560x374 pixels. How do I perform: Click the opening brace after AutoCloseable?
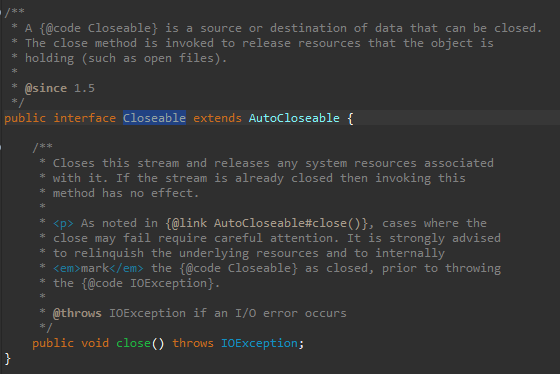pos(350,118)
